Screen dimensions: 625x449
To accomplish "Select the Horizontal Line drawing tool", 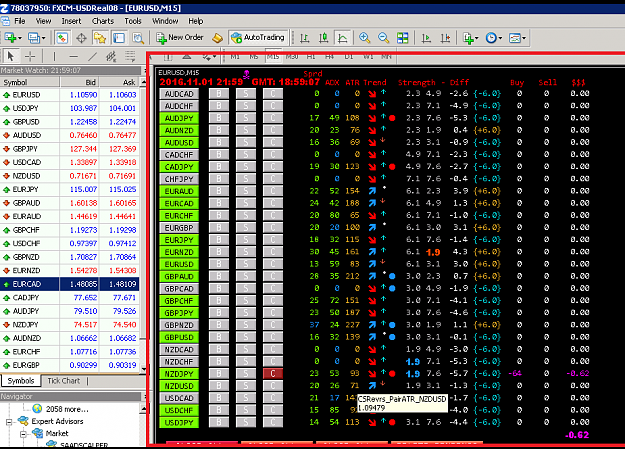I will coord(73,56).
